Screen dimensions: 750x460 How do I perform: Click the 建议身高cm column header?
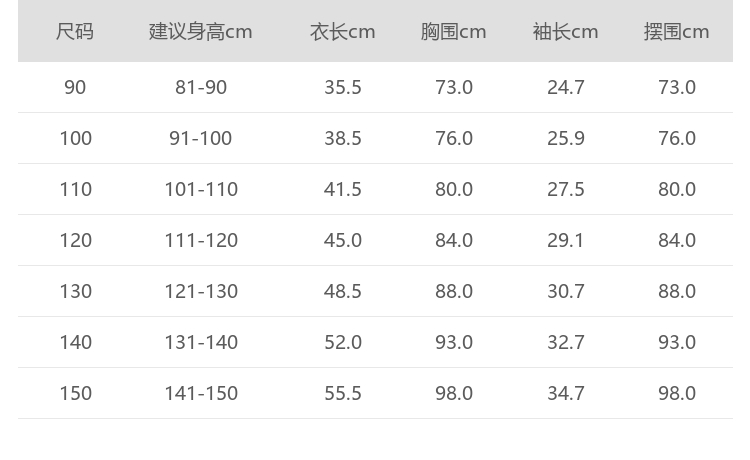point(201,31)
